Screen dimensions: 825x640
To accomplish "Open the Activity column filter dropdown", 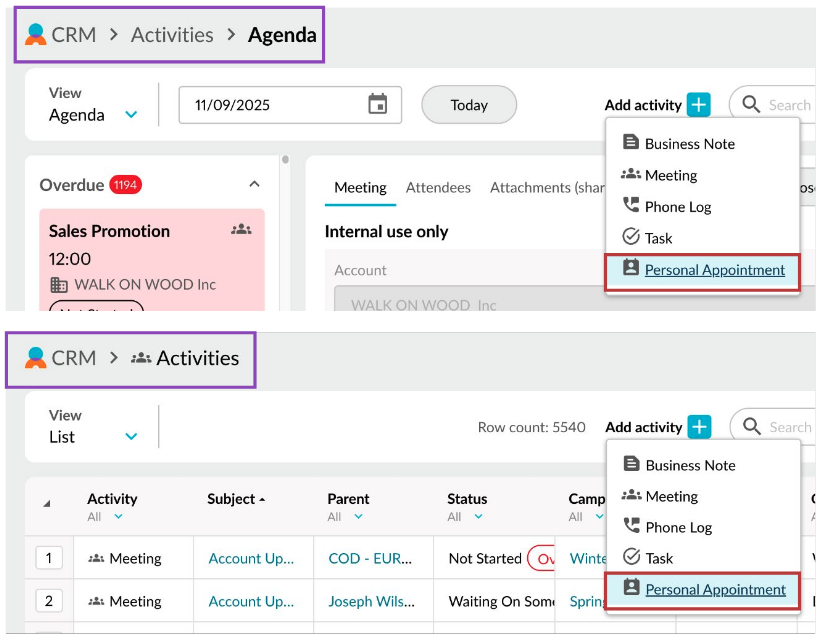I will tap(118, 517).
